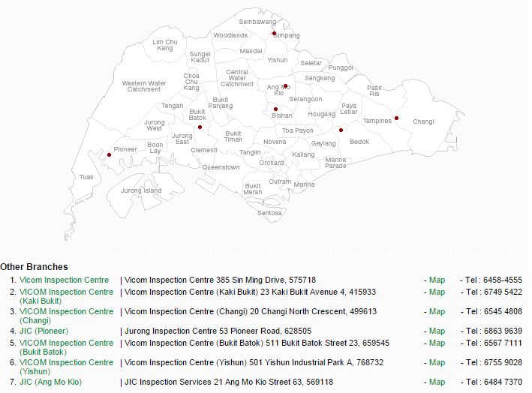Screen dimensions: 532x393
Task: Click phone number Tel : 6863 9639
Action: click(494, 331)
